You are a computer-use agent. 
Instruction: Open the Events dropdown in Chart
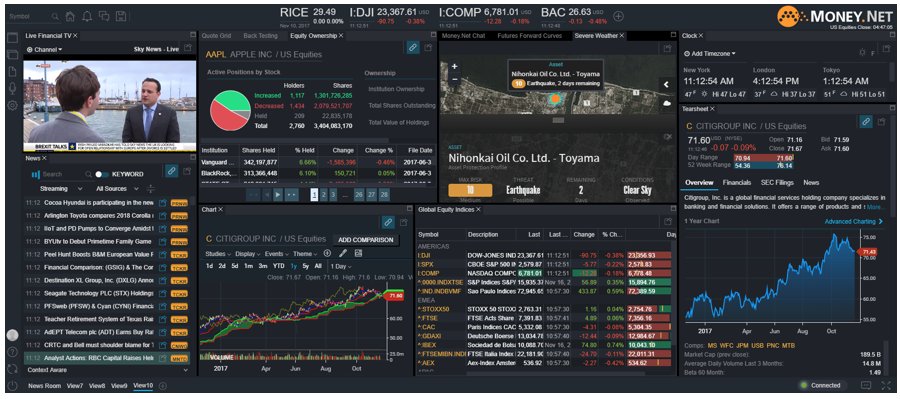click(x=277, y=253)
